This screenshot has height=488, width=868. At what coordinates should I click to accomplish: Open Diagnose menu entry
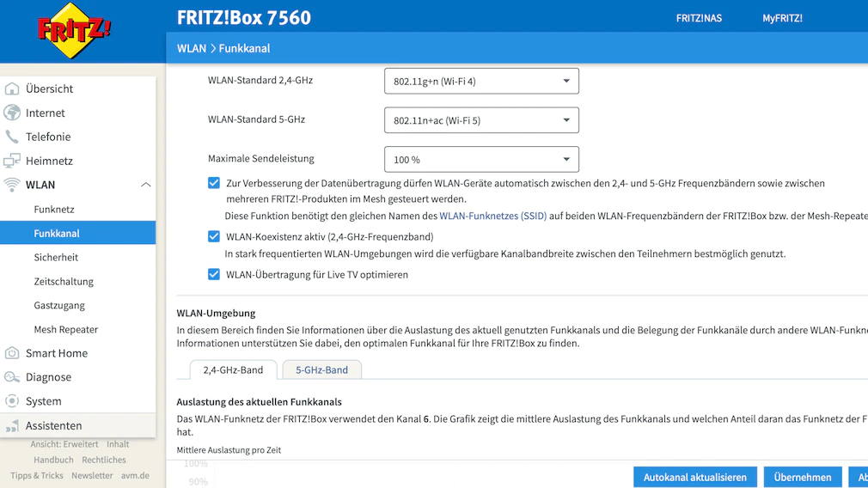(48, 377)
